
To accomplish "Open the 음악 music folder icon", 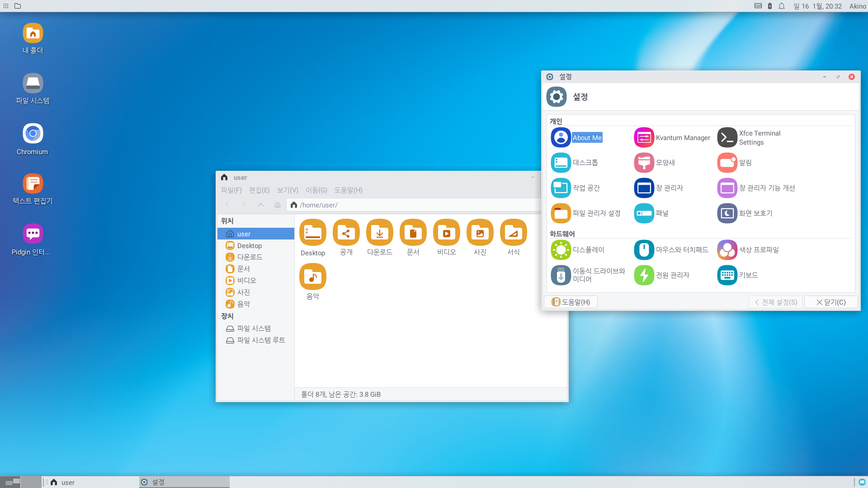I will (x=312, y=277).
